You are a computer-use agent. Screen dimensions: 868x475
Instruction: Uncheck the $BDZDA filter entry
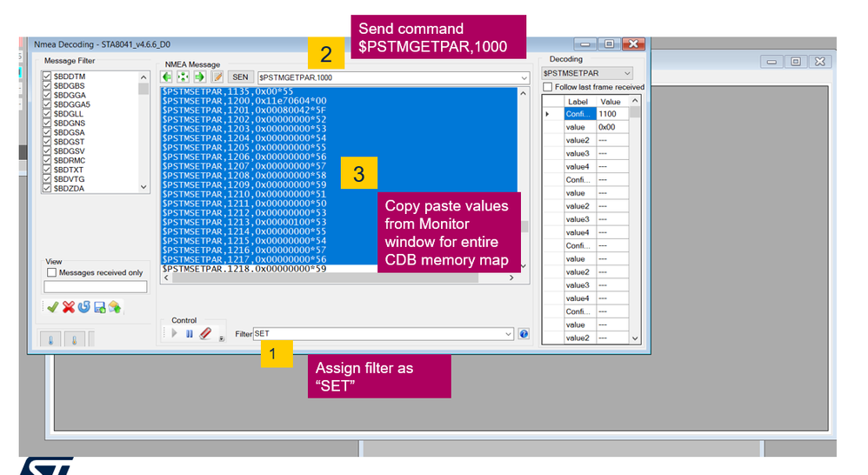(47, 188)
